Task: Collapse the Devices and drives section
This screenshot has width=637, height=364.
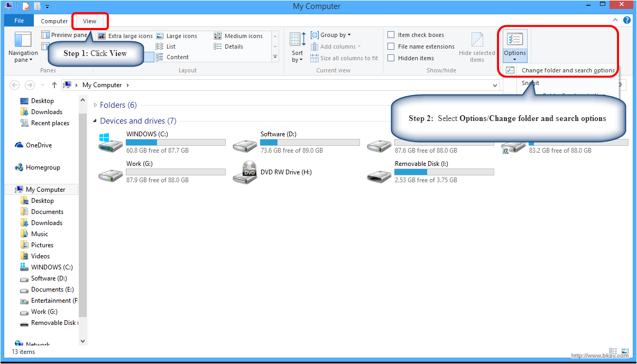Action: click(x=95, y=121)
